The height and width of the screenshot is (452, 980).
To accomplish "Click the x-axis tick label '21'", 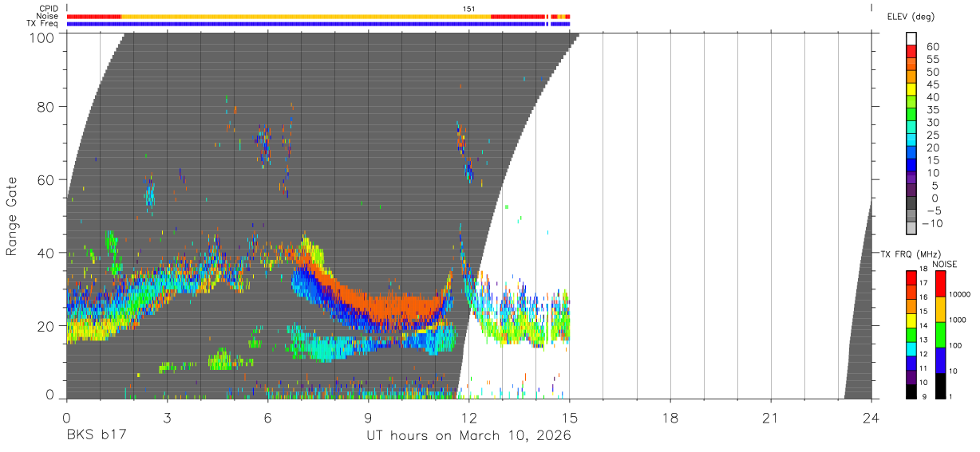I will coord(770,417).
